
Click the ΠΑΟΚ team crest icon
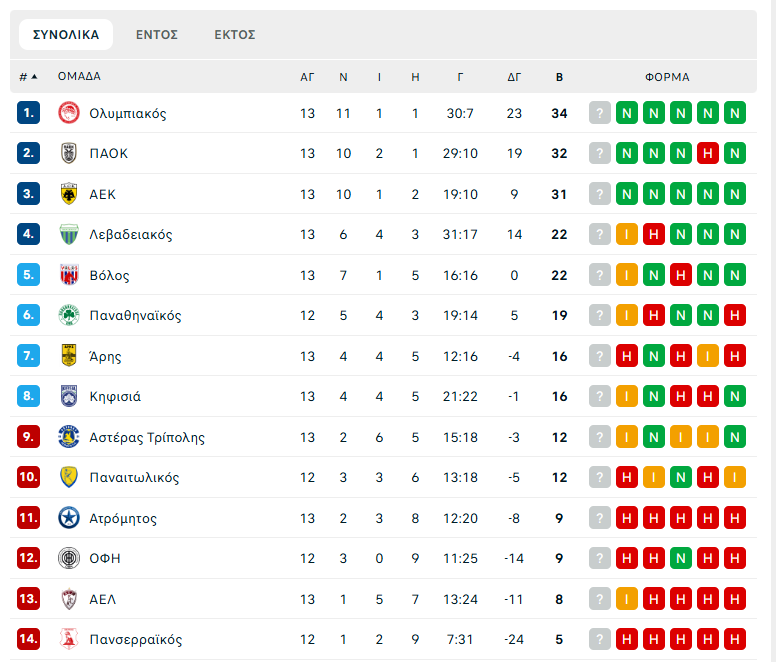(69, 153)
